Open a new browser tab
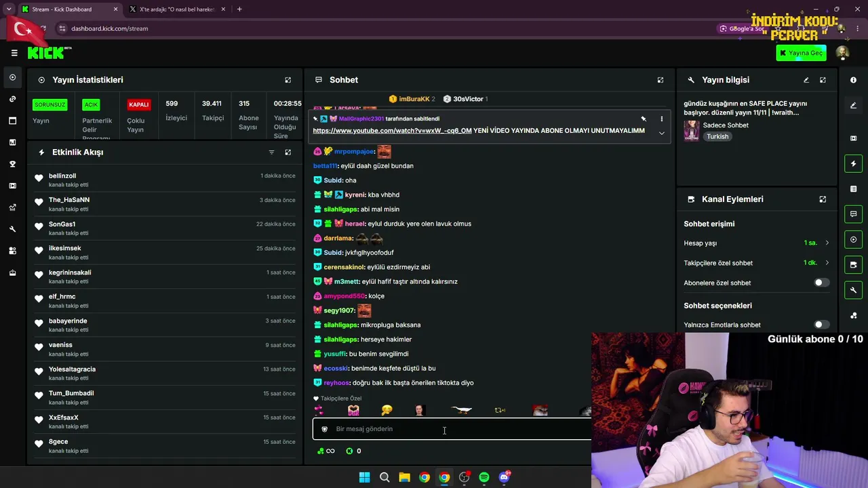Image resolution: width=868 pixels, height=488 pixels. point(239,9)
